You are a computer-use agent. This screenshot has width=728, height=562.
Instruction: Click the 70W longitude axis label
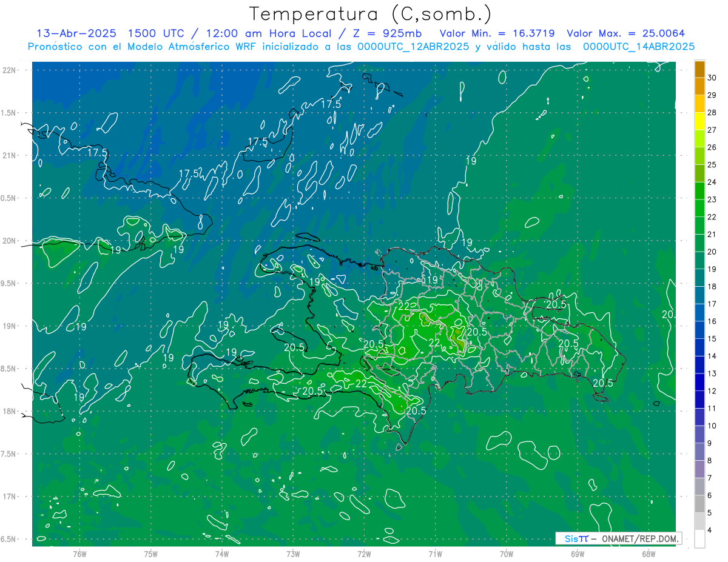(x=507, y=554)
